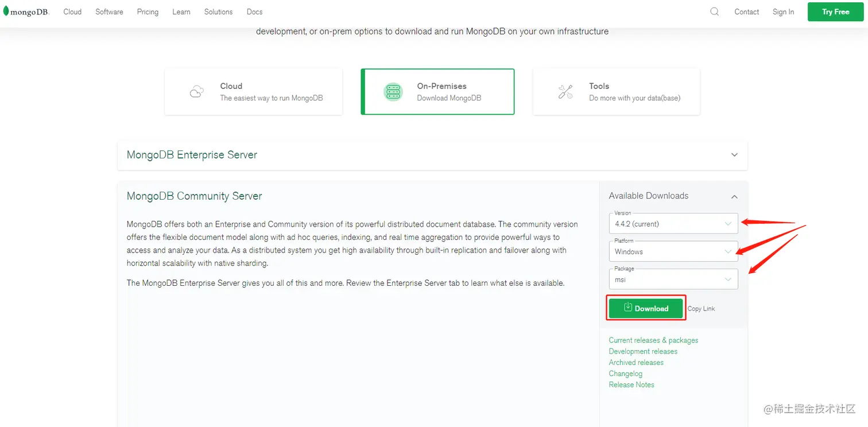868x427 pixels.
Task: Go to Pricing page
Action: [x=148, y=11]
